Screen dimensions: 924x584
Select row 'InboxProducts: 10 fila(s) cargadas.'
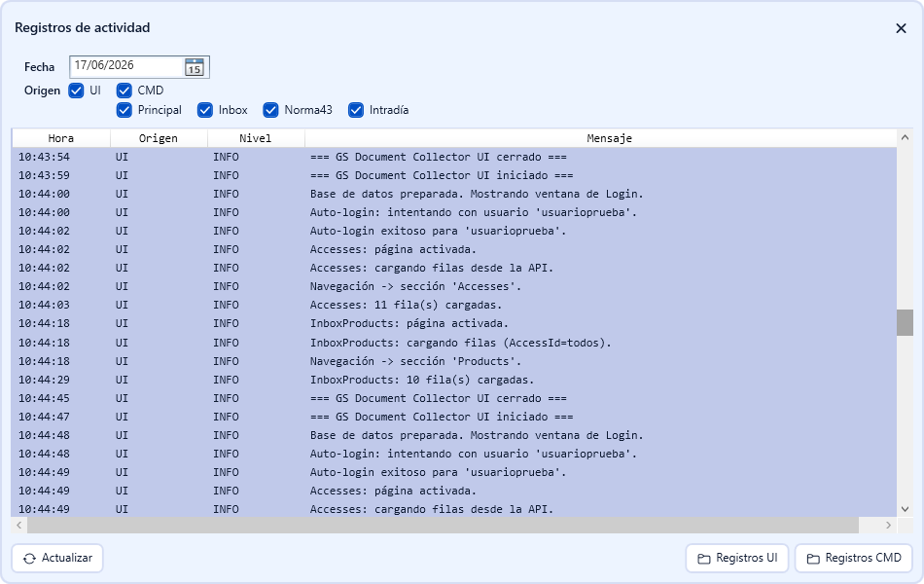(x=454, y=380)
